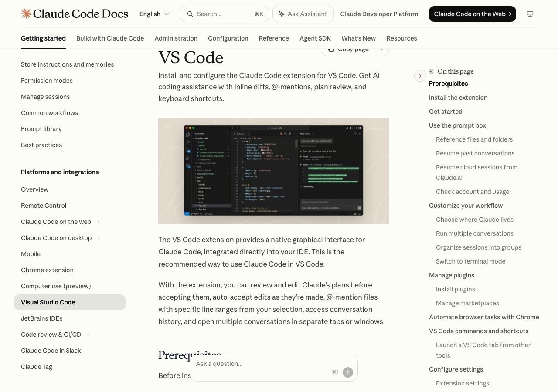Collapse the On this page sidebar arrow
The height and width of the screenshot is (392, 558).
pyautogui.click(x=420, y=76)
